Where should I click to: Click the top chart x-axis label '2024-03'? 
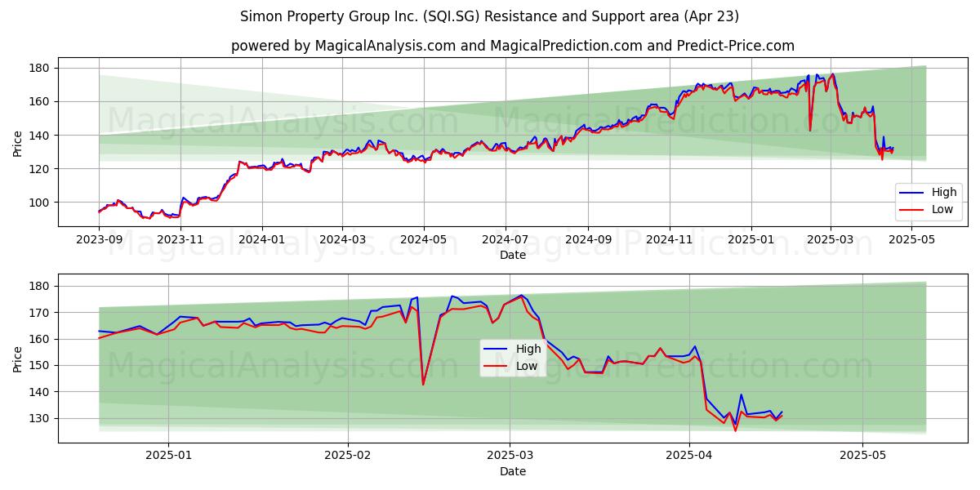coord(341,241)
